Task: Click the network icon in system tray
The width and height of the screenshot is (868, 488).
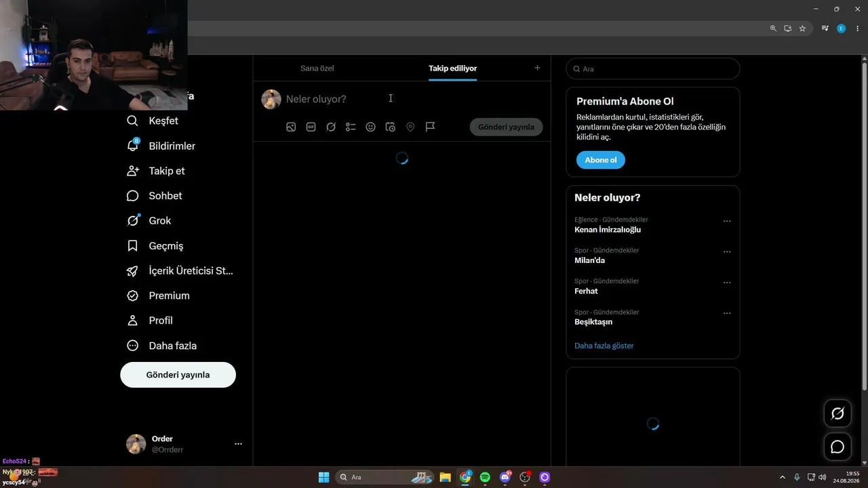Action: [811, 477]
